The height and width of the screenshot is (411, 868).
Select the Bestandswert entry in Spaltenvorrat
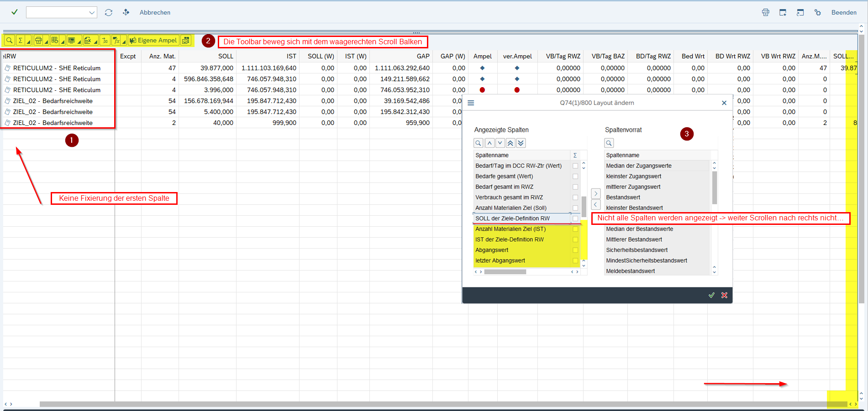(x=623, y=198)
